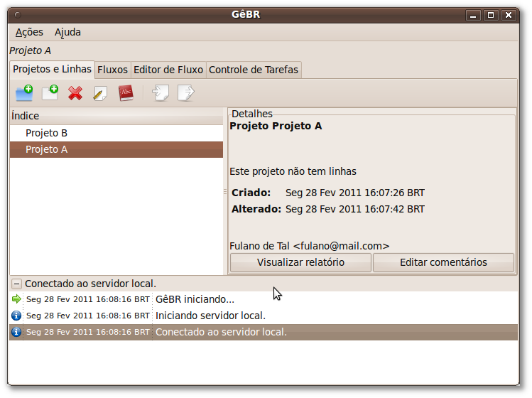The width and height of the screenshot is (532, 398).
Task: Click info icon beside Iniciando servidor local
Action: pos(16,316)
